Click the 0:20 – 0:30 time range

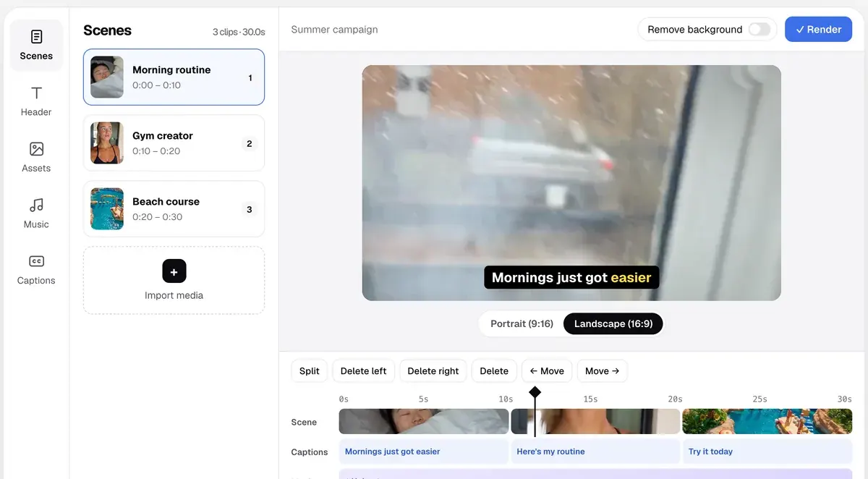158,217
